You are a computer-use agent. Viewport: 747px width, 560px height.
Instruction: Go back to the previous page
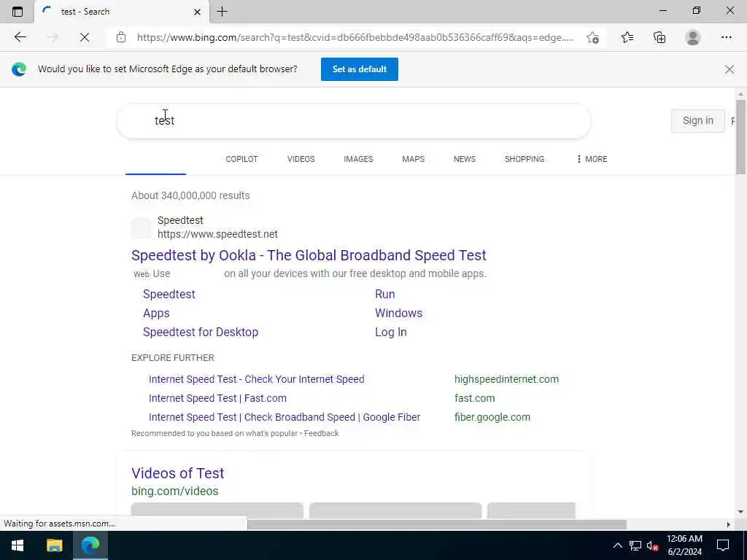[x=20, y=37]
